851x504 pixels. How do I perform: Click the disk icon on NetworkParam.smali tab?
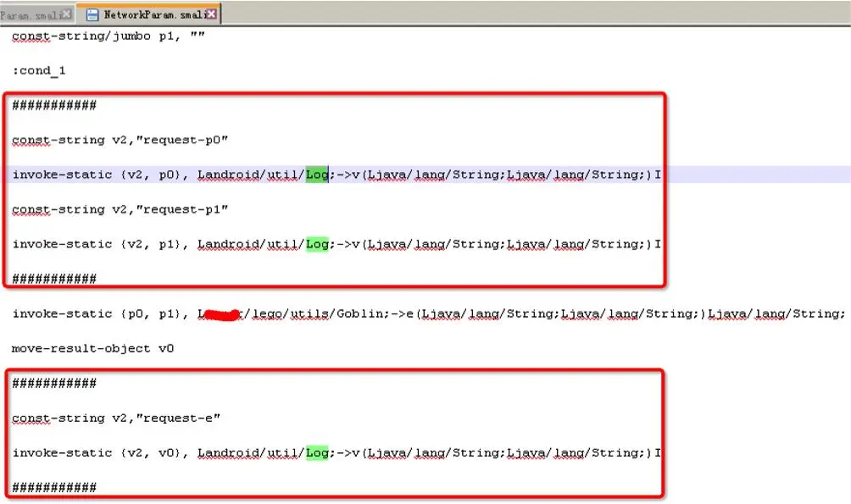(x=92, y=14)
